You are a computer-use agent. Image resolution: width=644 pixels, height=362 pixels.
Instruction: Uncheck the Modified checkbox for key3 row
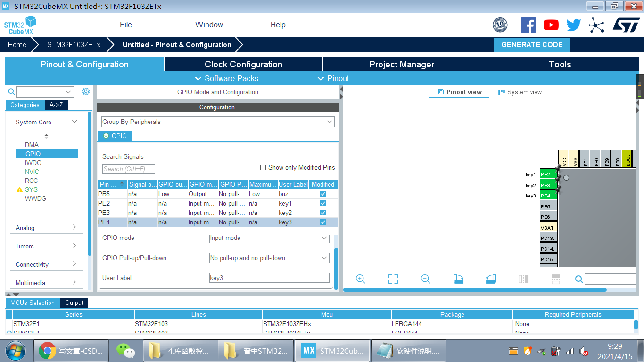[322, 222]
